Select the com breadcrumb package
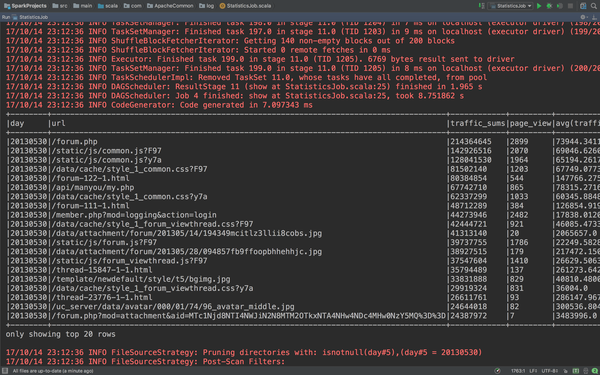The width and height of the screenshot is (600, 375). coord(133,6)
